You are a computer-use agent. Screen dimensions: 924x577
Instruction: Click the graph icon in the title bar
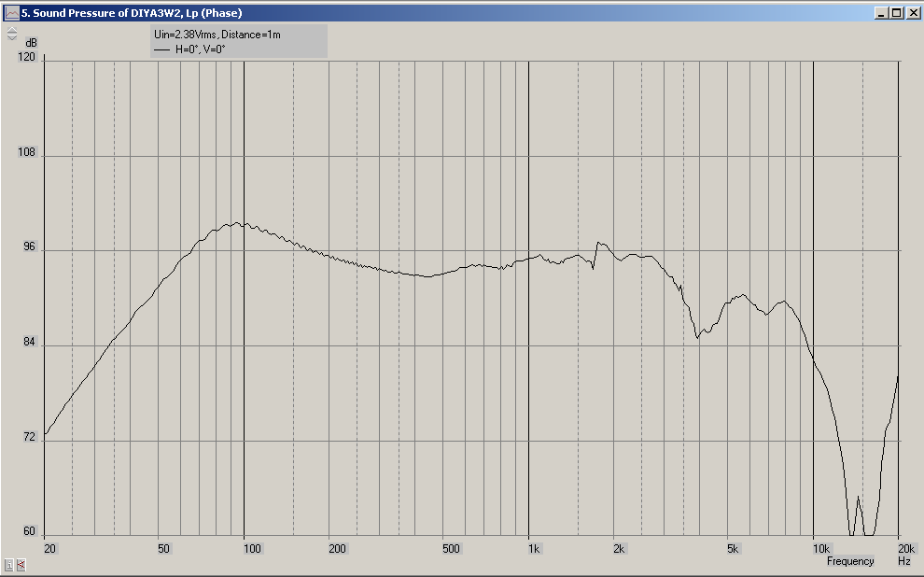coord(11,12)
